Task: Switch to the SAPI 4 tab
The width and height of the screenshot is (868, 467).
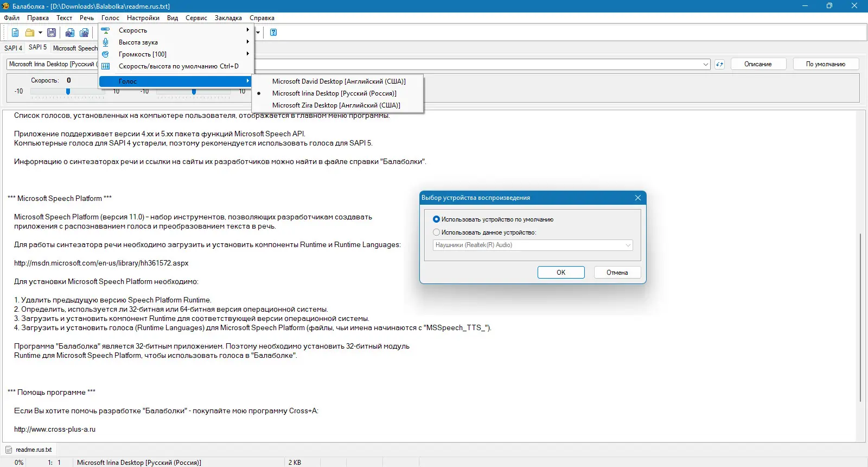Action: [x=14, y=48]
